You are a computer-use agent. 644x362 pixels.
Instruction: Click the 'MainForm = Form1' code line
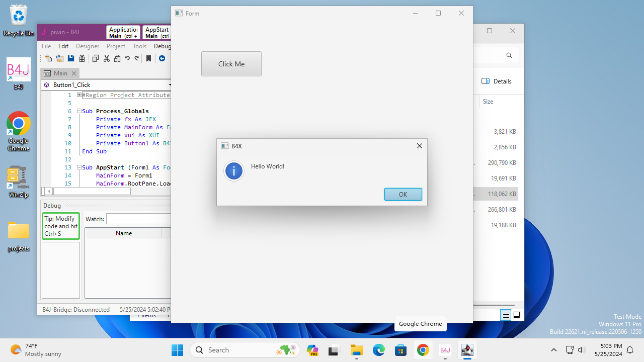(x=124, y=175)
